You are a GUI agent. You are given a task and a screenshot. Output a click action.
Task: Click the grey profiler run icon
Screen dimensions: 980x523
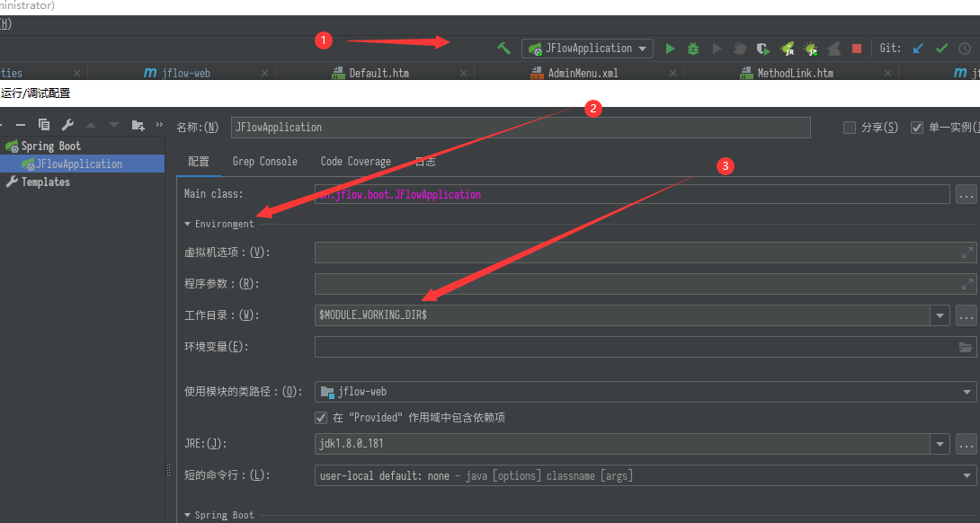pos(717,49)
